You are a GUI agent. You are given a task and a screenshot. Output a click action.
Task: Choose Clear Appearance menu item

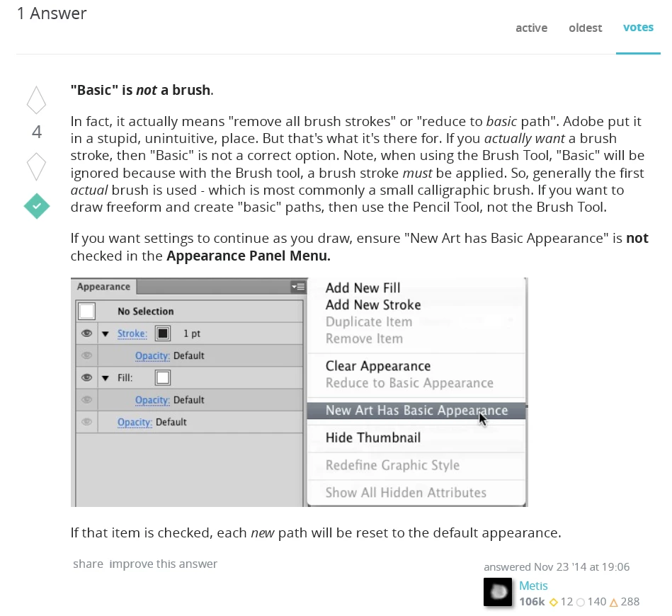point(378,366)
